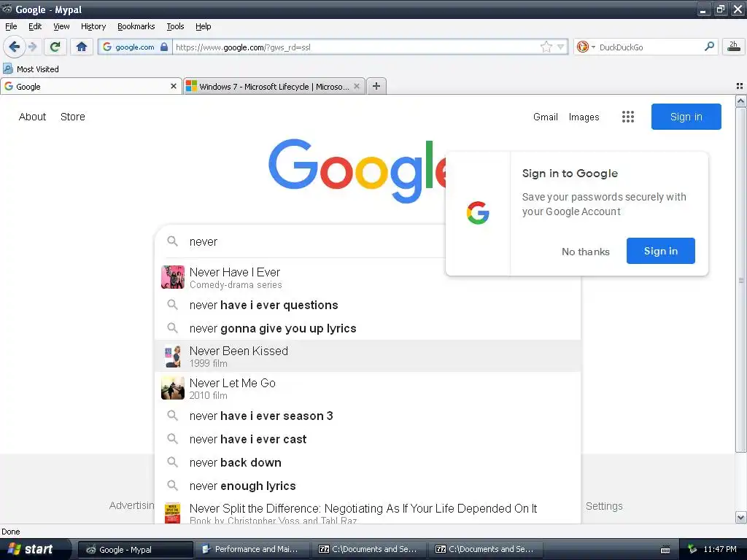Click the About link

(32, 117)
